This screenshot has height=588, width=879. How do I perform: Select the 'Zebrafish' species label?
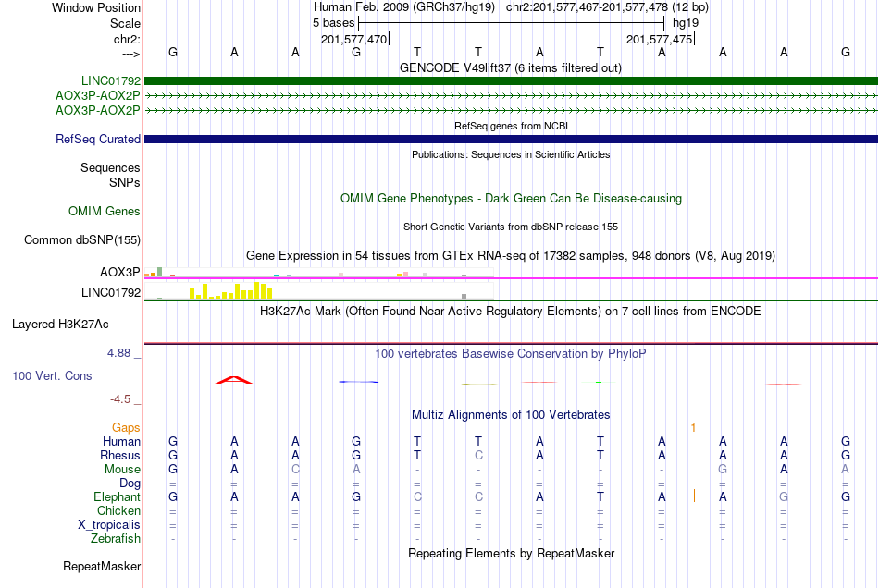116,539
